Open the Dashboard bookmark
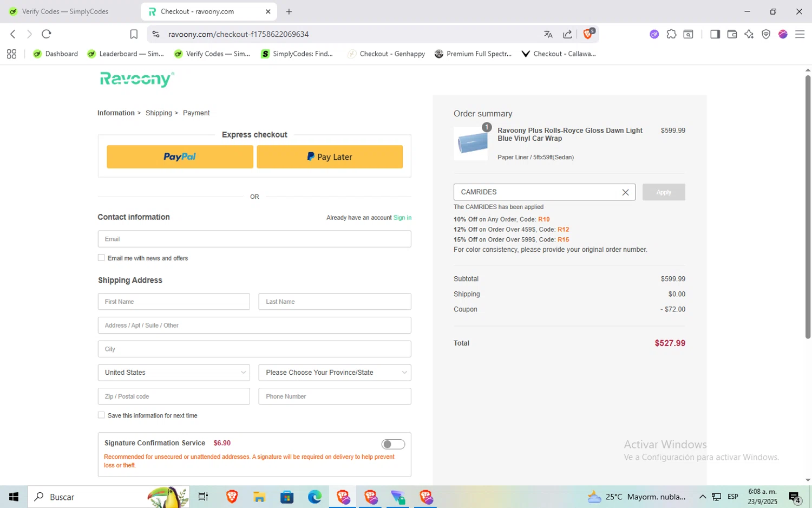The image size is (812, 508). pyautogui.click(x=55, y=54)
